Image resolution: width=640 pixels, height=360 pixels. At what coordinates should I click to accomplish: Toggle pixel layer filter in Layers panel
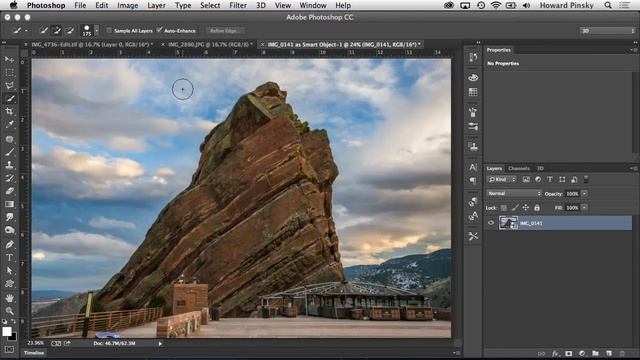(x=526, y=180)
